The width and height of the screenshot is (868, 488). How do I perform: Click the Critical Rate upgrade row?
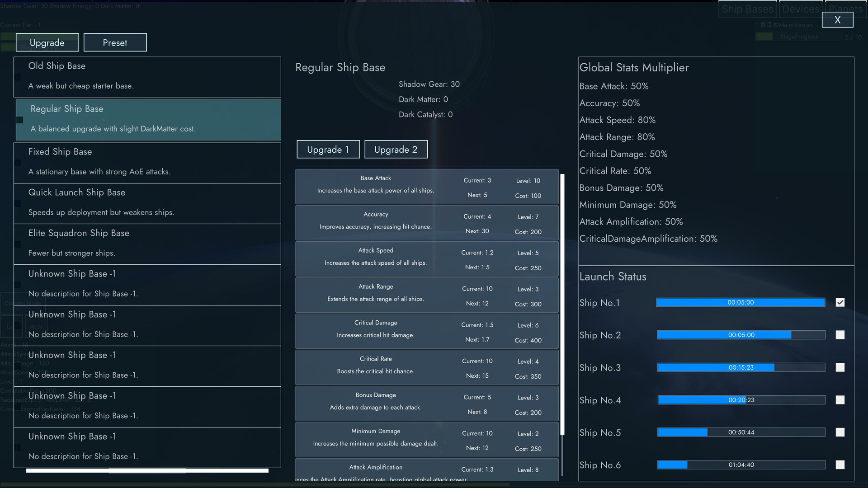pyautogui.click(x=426, y=367)
